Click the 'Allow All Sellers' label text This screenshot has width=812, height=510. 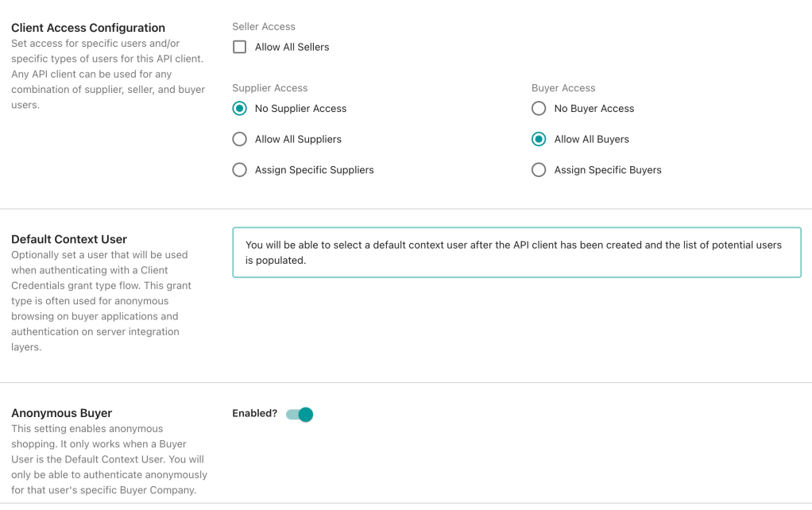coord(292,47)
